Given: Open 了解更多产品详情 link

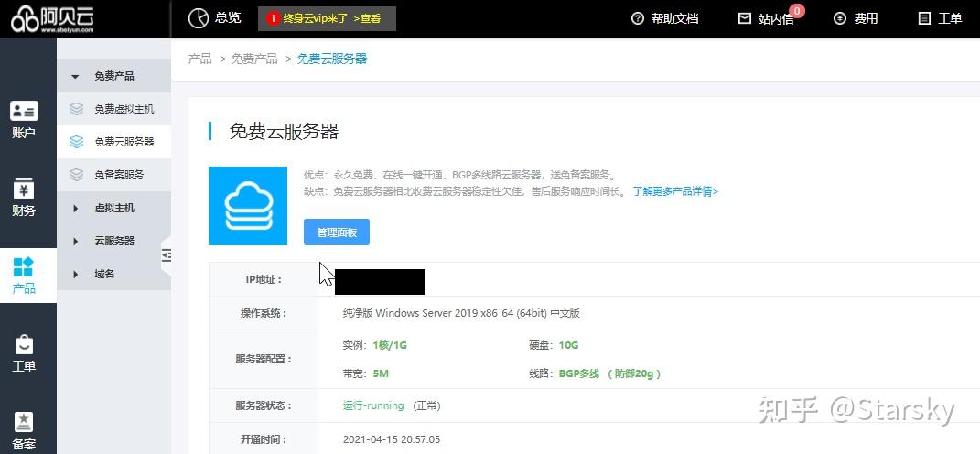Looking at the screenshot, I should (x=675, y=191).
